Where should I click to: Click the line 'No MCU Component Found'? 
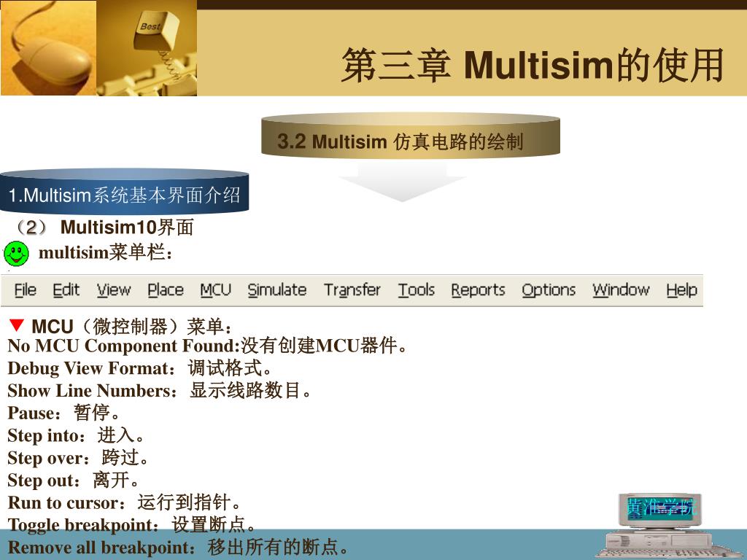(208, 346)
